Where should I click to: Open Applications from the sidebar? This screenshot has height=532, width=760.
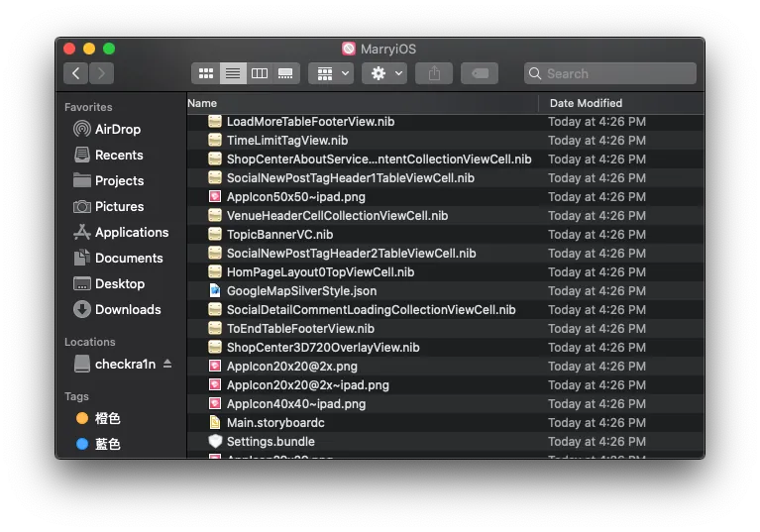tap(131, 232)
